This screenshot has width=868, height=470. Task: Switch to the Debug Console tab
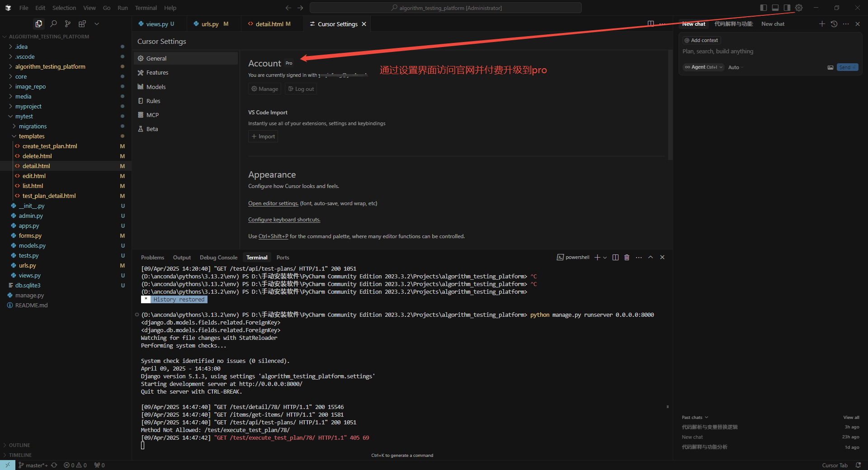point(218,257)
